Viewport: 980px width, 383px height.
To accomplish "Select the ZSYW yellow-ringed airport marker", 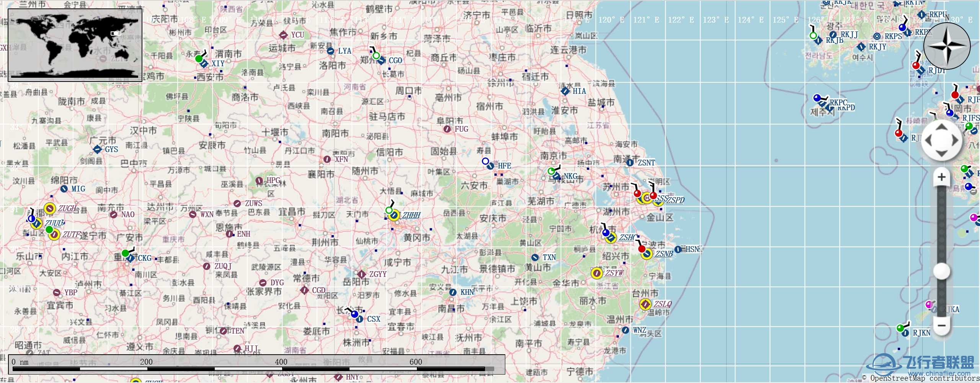I will pyautogui.click(x=597, y=273).
